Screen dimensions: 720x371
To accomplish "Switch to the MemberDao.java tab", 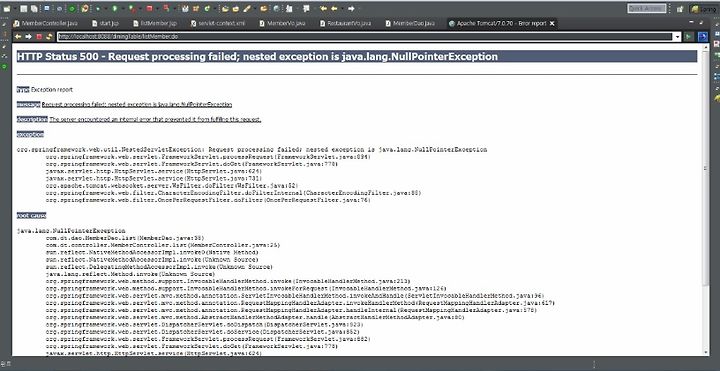I will pos(410,23).
